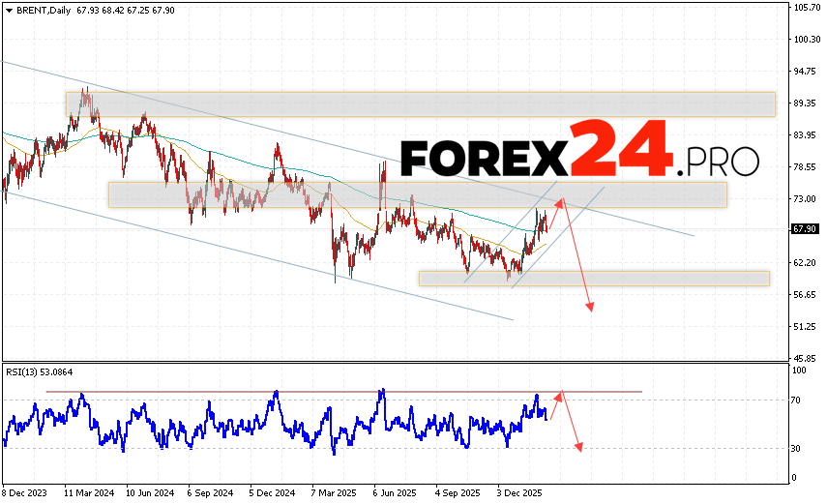The width and height of the screenshot is (827, 504).
Task: Click the small triangle icon beside BRENT,Daily
Action: 7,10
